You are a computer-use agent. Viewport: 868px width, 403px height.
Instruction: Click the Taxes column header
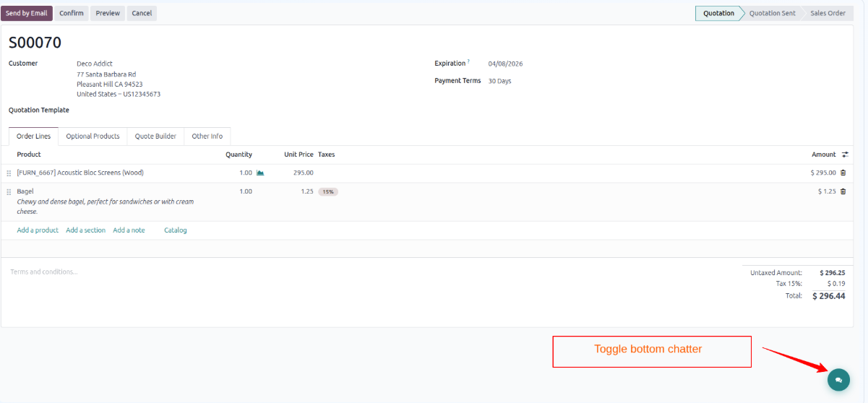(327, 155)
